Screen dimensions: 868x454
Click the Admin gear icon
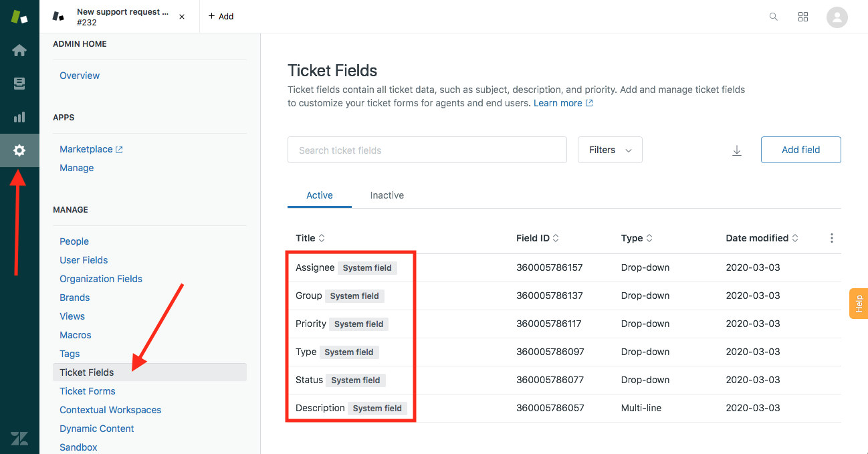pos(19,150)
